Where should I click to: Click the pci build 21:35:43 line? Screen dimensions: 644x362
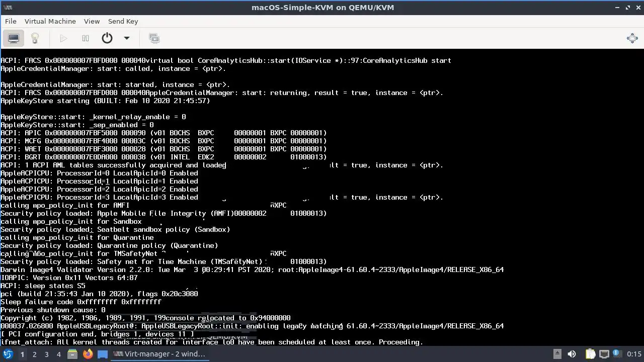pos(99,294)
